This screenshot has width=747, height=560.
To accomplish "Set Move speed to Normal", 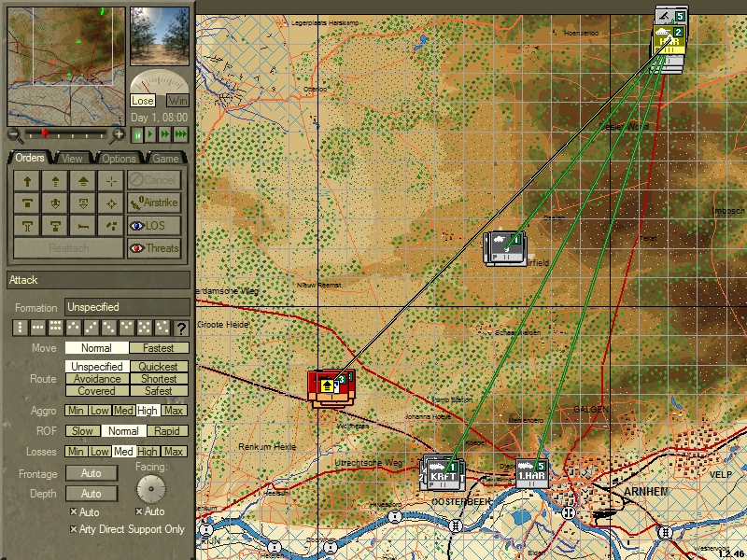I will tap(97, 348).
